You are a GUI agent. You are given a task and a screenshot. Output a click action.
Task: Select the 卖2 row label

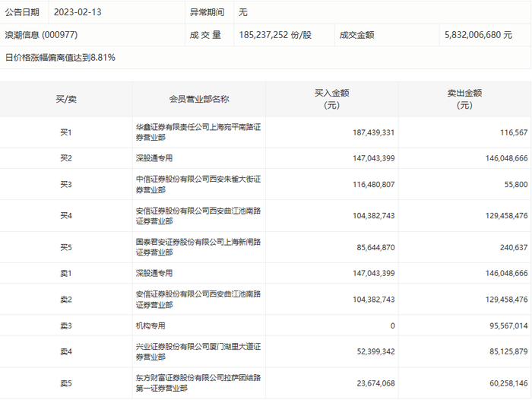[66, 300]
